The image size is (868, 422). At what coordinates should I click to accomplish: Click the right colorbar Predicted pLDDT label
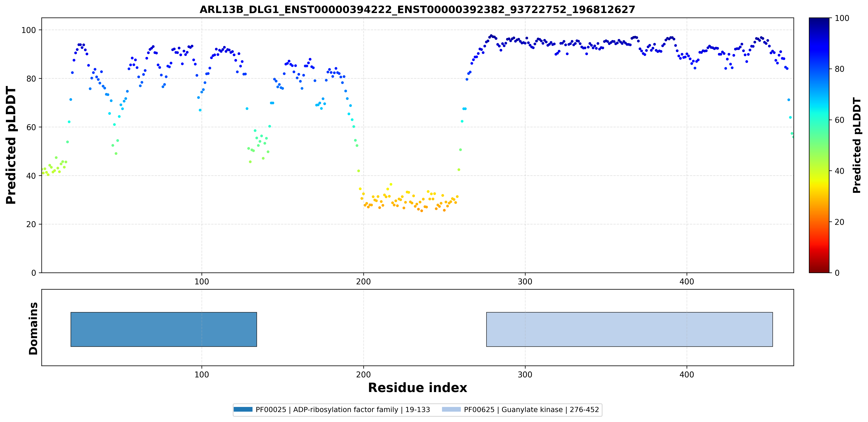click(857, 145)
